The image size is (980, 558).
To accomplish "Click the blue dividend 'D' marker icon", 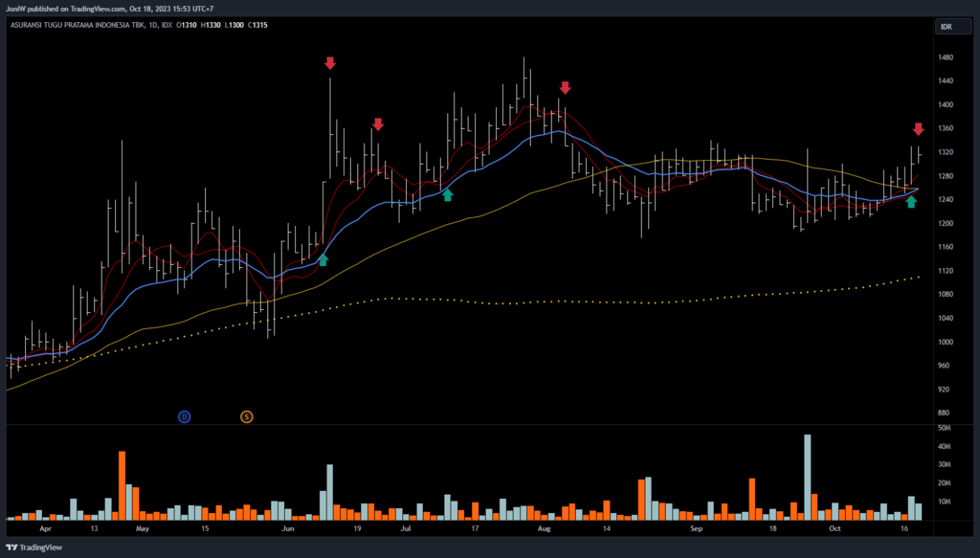I will [185, 416].
